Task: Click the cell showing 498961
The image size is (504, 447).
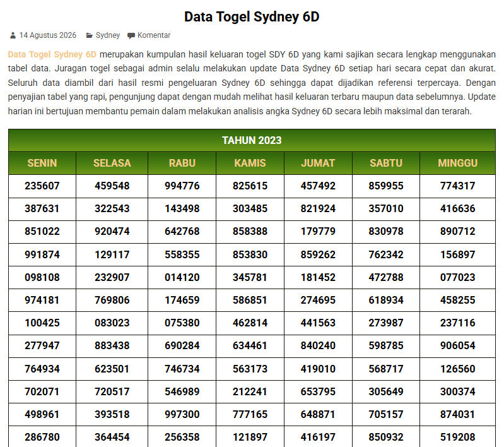Action: point(42,415)
